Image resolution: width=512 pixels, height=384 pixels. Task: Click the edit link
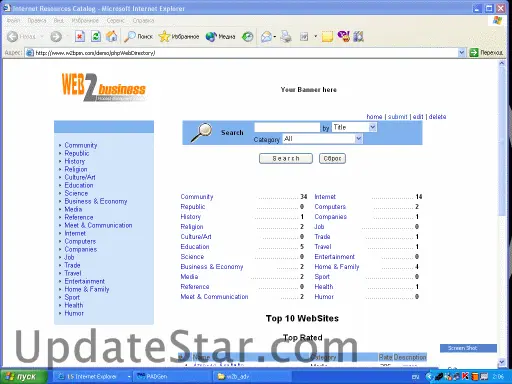(418, 117)
